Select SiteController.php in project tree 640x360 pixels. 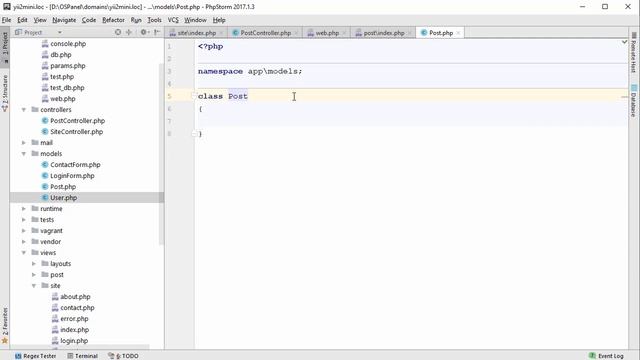77,132
